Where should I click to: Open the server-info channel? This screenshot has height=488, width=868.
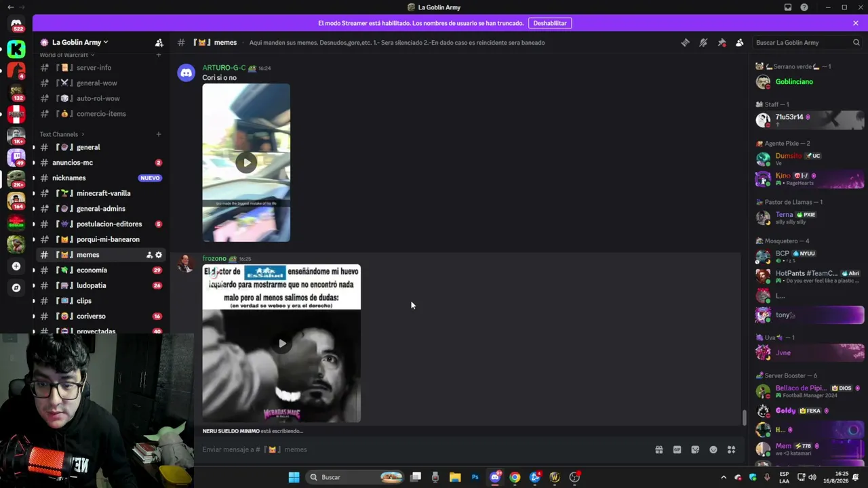[101, 68]
